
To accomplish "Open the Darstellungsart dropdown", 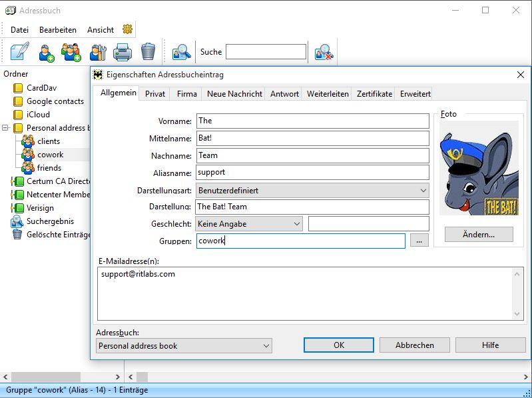I will tap(312, 190).
